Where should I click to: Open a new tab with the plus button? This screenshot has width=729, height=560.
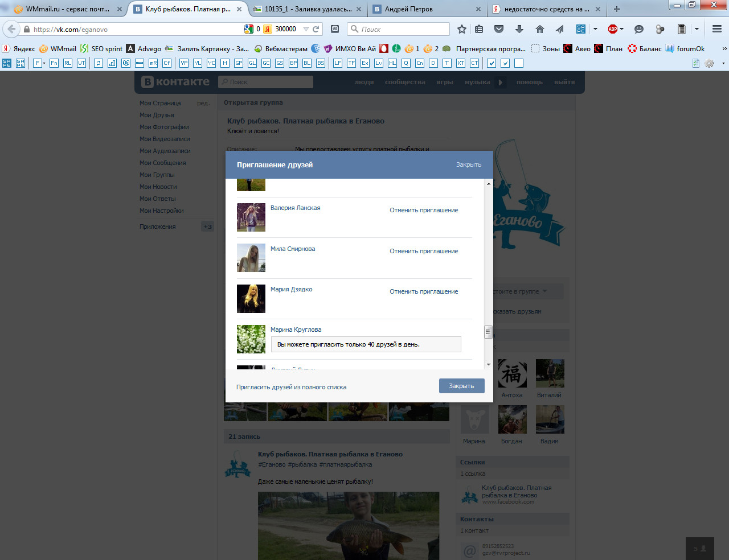point(617,9)
